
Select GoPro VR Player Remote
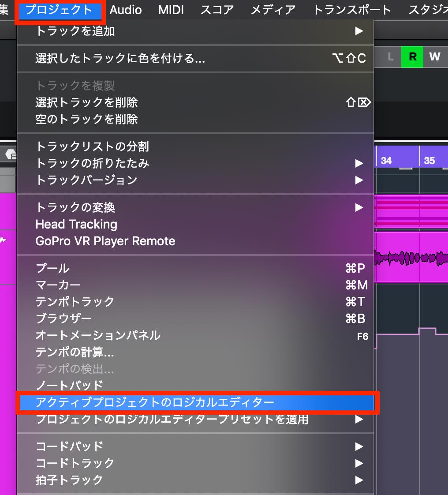click(195, 241)
